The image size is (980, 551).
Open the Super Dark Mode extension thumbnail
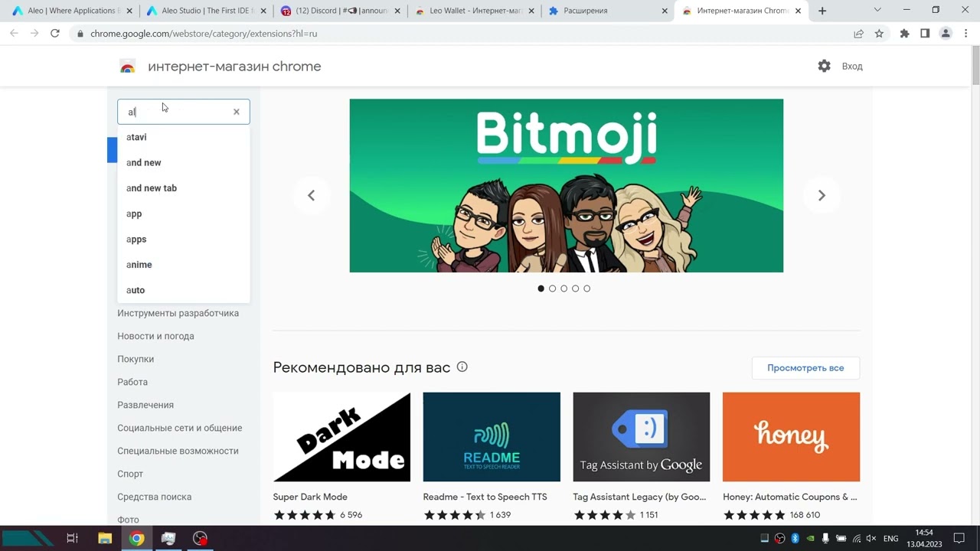click(341, 437)
